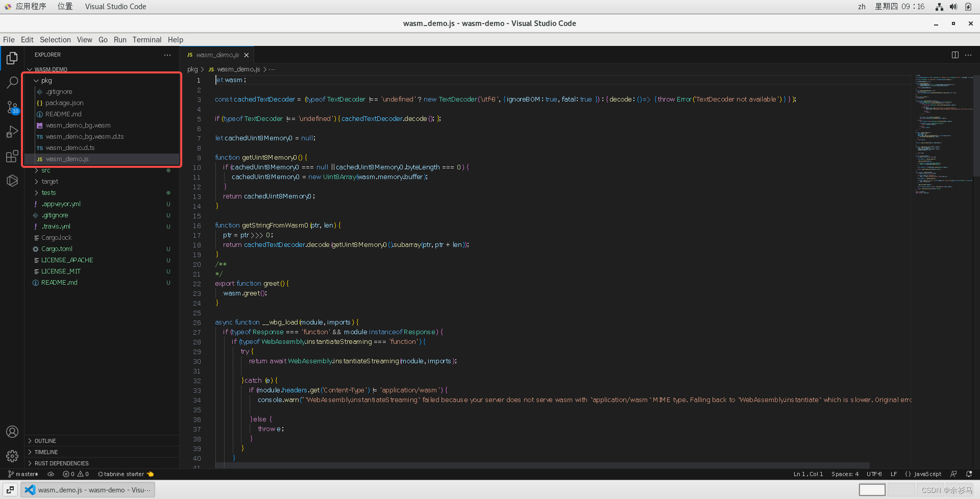The height and width of the screenshot is (499, 980).
Task: Open Run and Debug view
Action: (12, 132)
